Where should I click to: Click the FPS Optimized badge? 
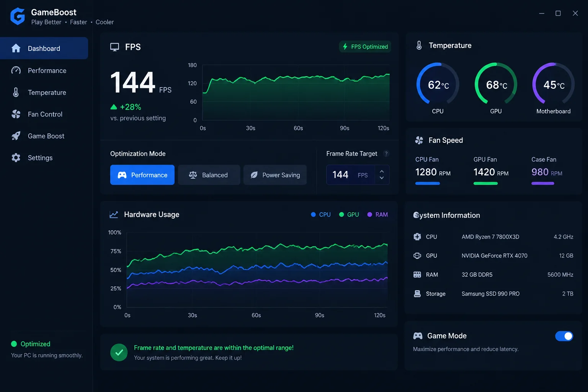point(365,47)
